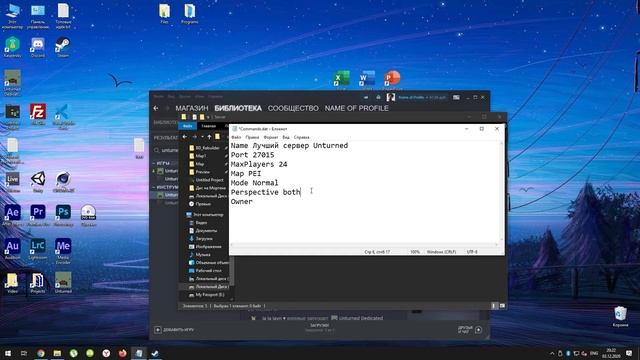Click Notepad vertical scrollbar
This screenshot has width=640, height=360.
pyautogui.click(x=502, y=191)
